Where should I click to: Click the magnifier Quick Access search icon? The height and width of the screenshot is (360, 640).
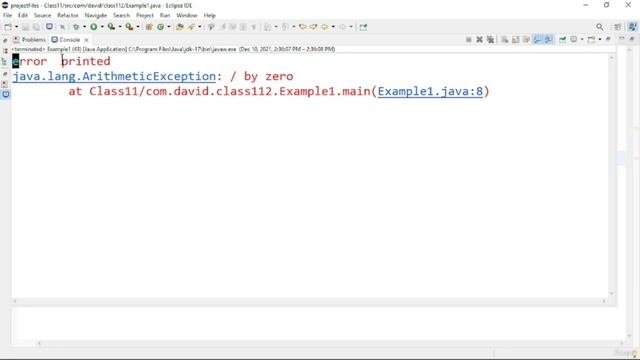[600, 27]
